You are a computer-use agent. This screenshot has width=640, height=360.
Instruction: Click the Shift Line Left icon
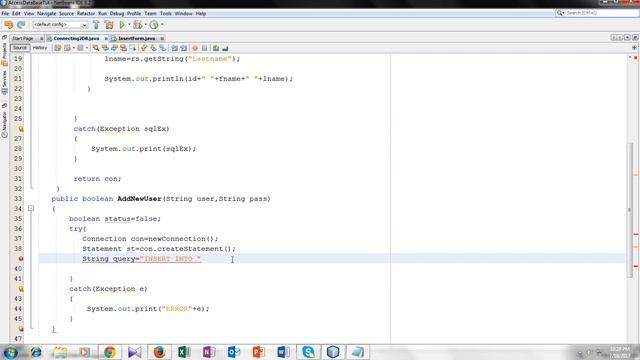pyautogui.click(x=174, y=48)
